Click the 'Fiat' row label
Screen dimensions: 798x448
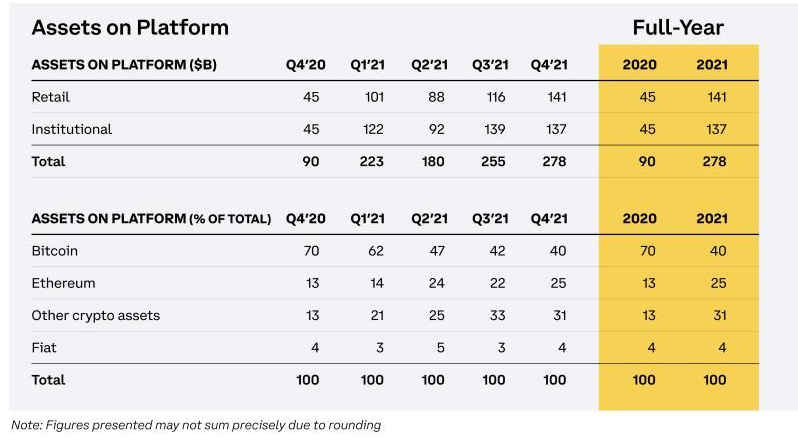(x=44, y=347)
